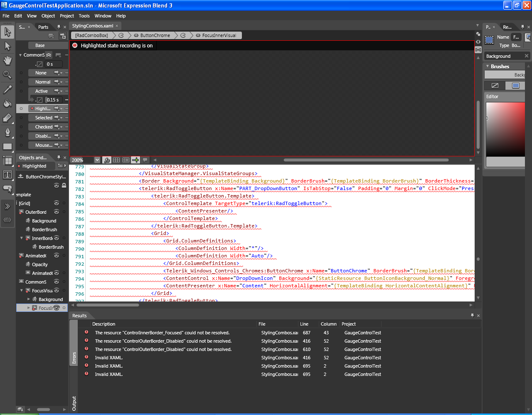Select the Pan hand tool
This screenshot has width=532, height=415.
point(7,60)
